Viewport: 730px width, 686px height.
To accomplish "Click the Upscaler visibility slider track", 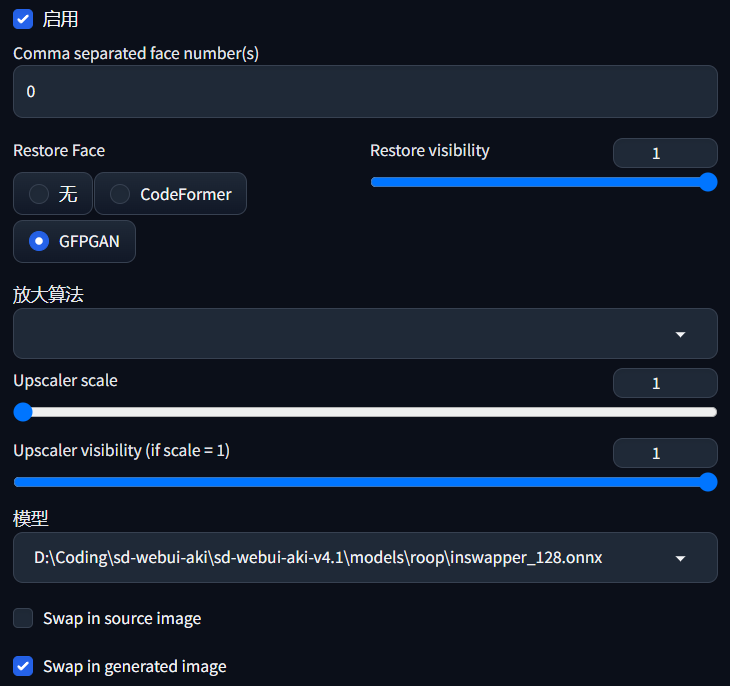I will coord(360,482).
